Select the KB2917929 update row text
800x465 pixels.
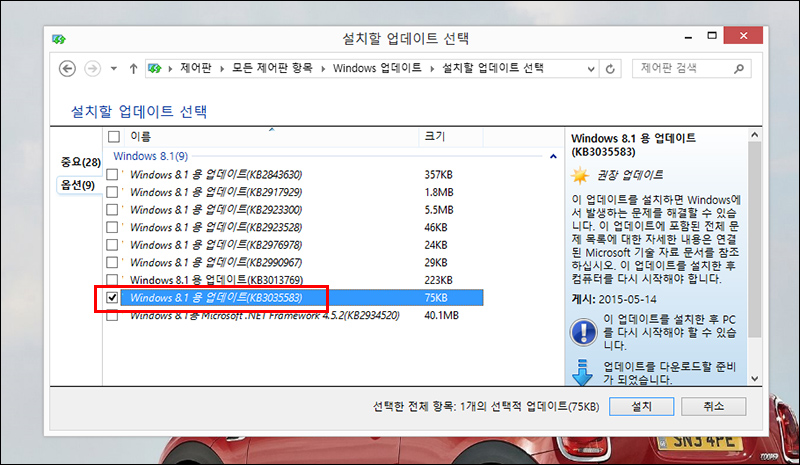[216, 192]
